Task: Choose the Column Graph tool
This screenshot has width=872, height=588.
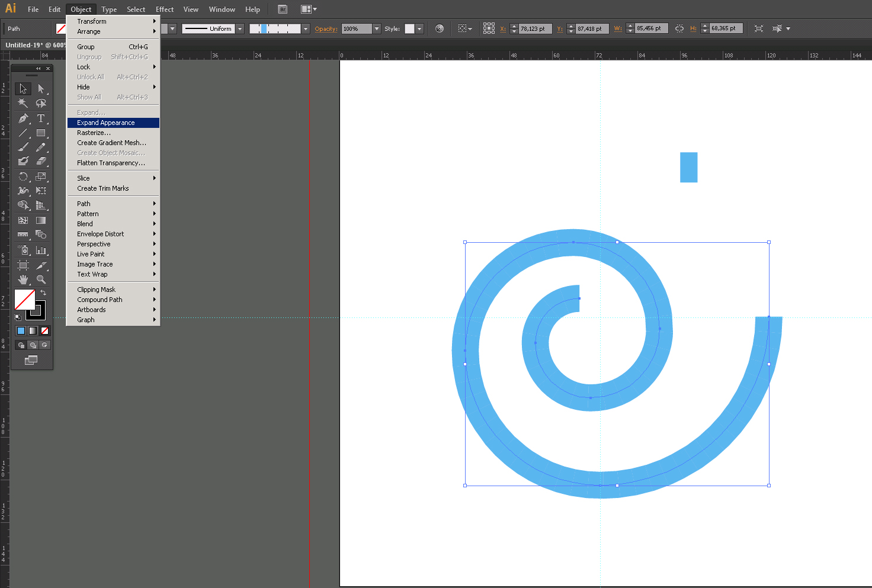Action: click(x=41, y=250)
